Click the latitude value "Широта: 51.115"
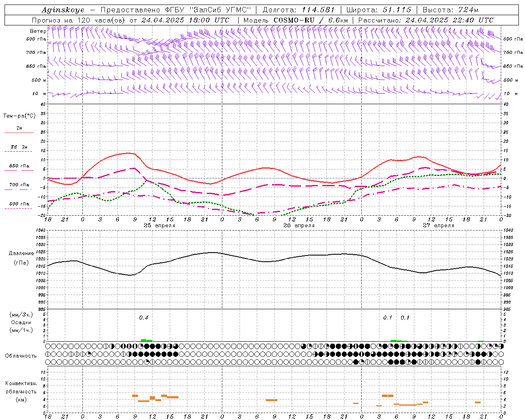 (x=379, y=10)
